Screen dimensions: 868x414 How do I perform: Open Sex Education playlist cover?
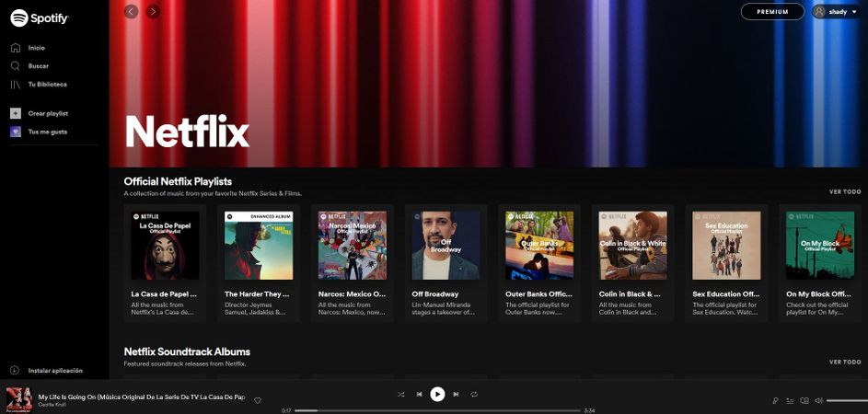coord(727,246)
